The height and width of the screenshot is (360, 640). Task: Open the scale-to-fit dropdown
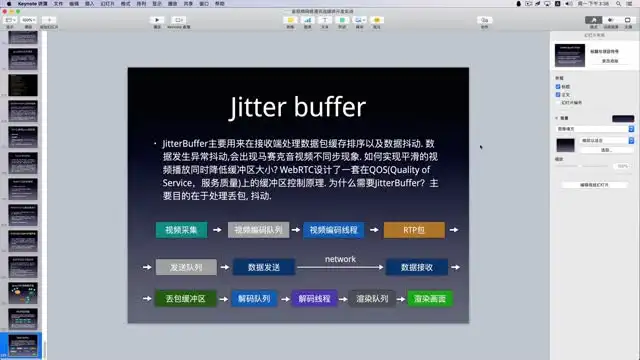pyautogui.click(x=607, y=140)
